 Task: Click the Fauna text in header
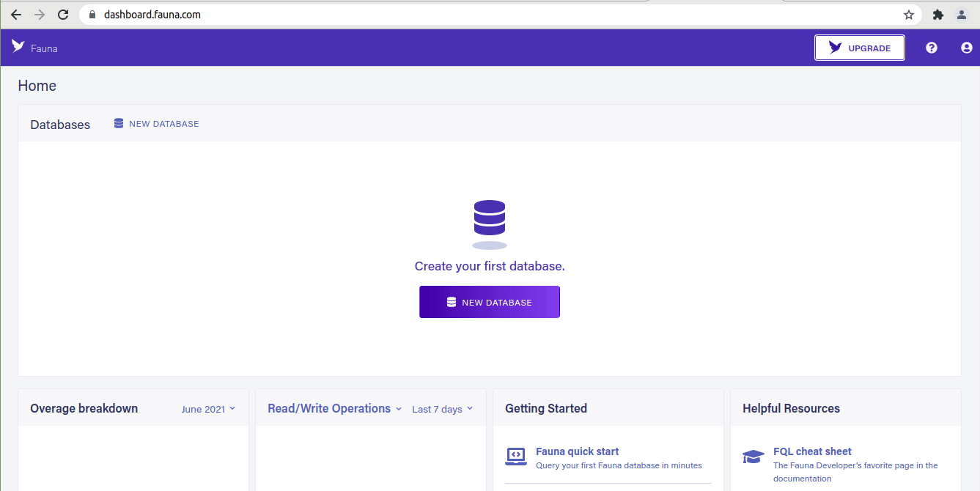click(x=44, y=48)
